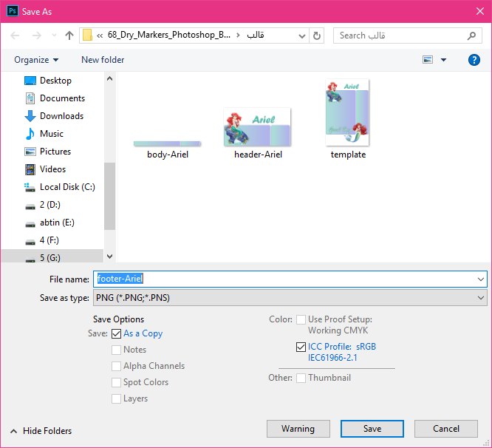The image size is (492, 448).
Task: Toggle Use Proof Setup checkbox
Action: click(x=301, y=319)
